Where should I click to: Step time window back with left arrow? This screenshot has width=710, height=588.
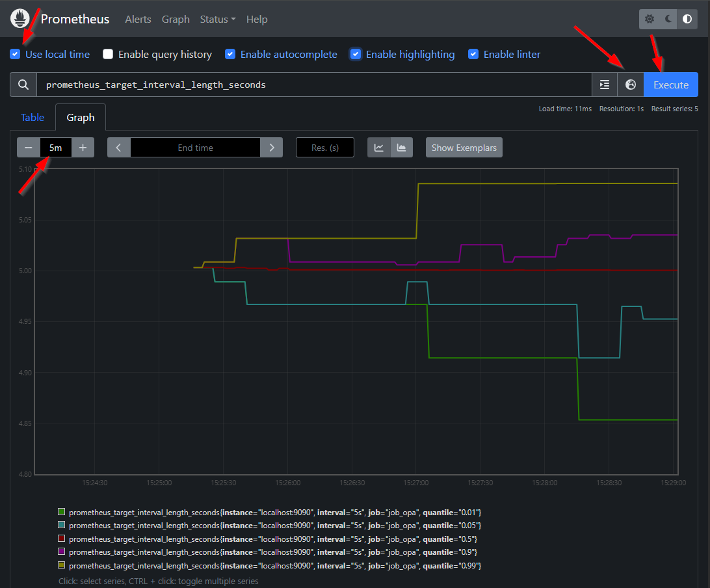pyautogui.click(x=118, y=147)
